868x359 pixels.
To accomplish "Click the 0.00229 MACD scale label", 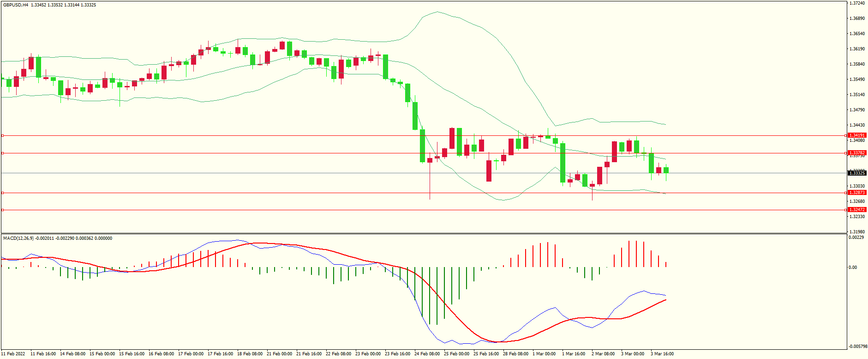I will pos(856,237).
